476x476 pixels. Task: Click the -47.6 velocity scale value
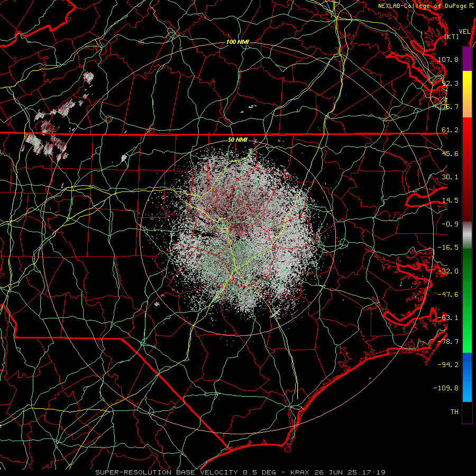click(448, 294)
